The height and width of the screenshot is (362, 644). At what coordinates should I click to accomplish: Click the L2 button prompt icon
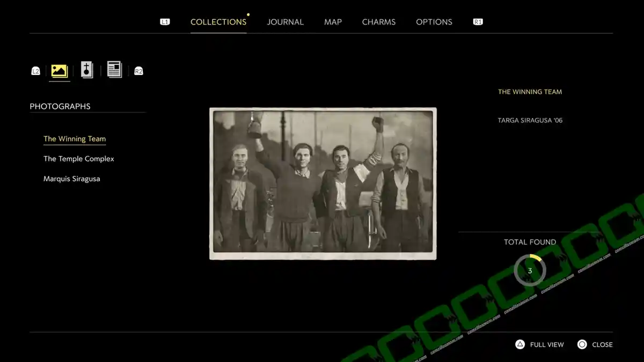click(x=35, y=71)
